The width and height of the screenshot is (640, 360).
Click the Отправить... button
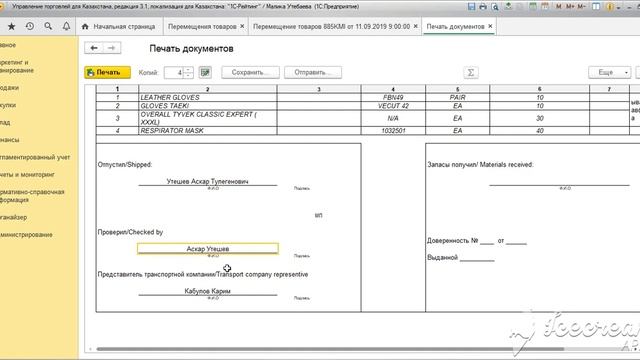[313, 72]
